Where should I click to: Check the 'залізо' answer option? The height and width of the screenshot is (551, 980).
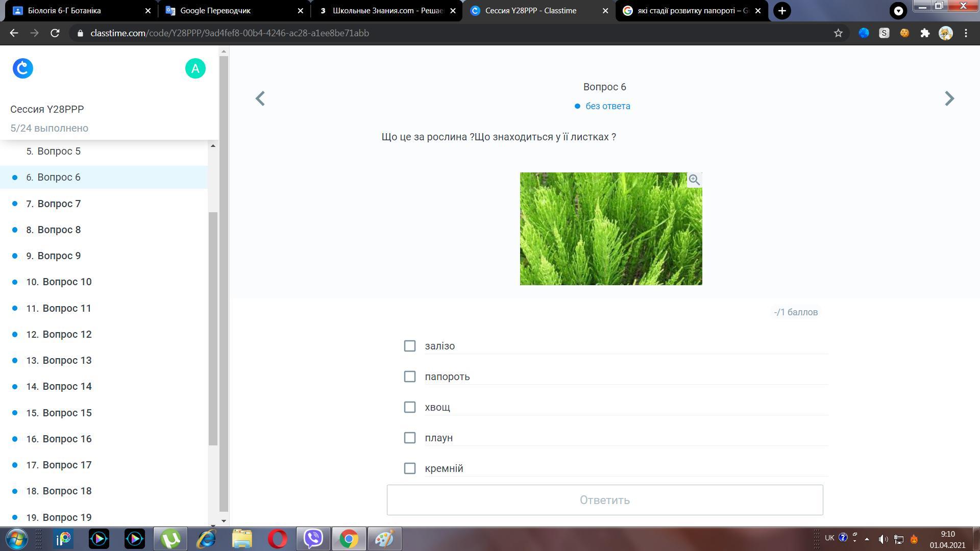409,346
